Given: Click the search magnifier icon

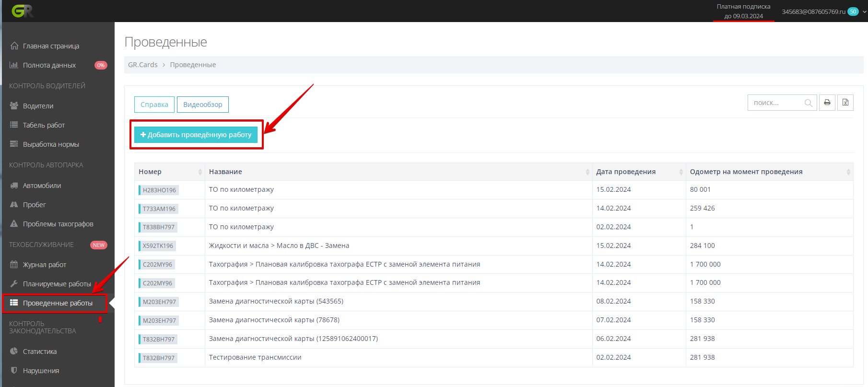Looking at the screenshot, I should click(x=808, y=103).
